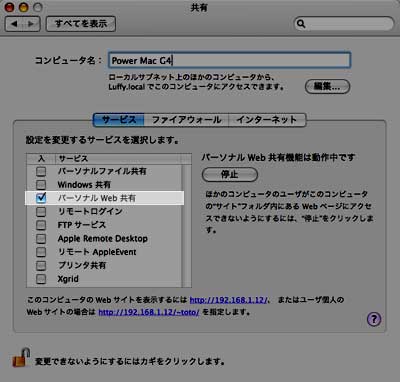Click the 停止 button
This screenshot has width=400, height=382.
230,175
